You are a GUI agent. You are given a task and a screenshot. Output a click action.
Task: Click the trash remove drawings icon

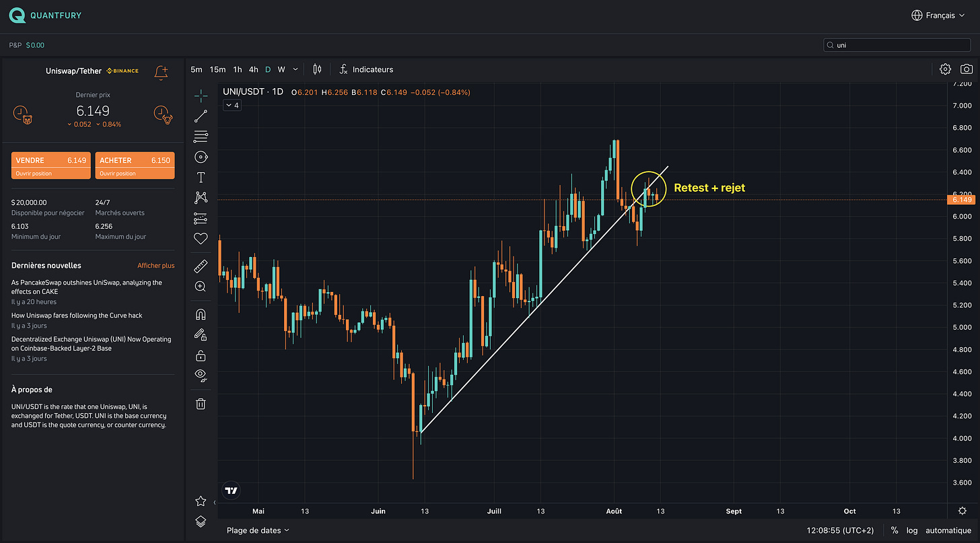[x=201, y=404]
